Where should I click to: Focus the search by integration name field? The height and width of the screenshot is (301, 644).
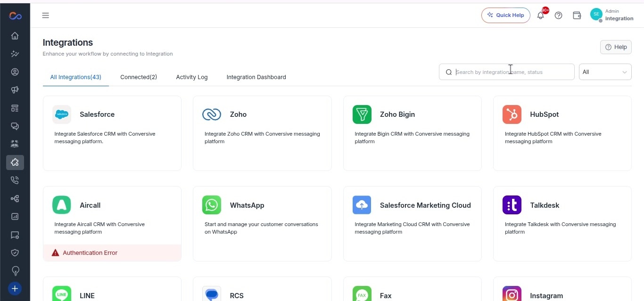click(507, 72)
